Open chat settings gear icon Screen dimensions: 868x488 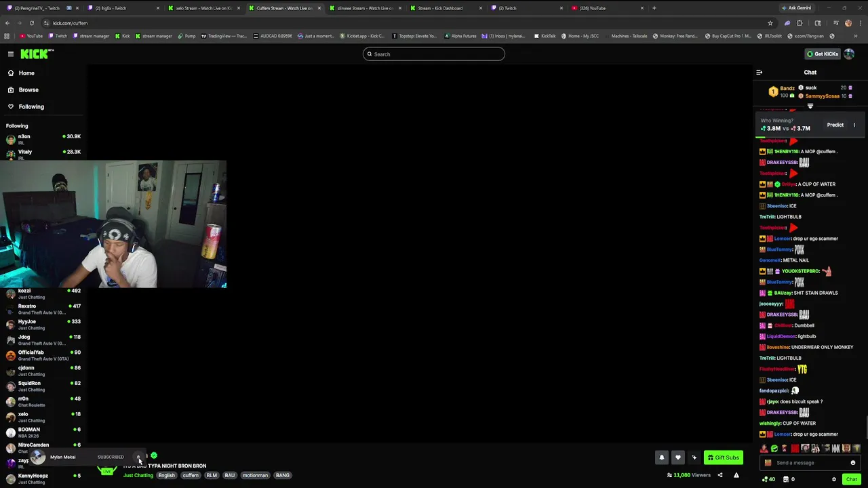point(834,479)
